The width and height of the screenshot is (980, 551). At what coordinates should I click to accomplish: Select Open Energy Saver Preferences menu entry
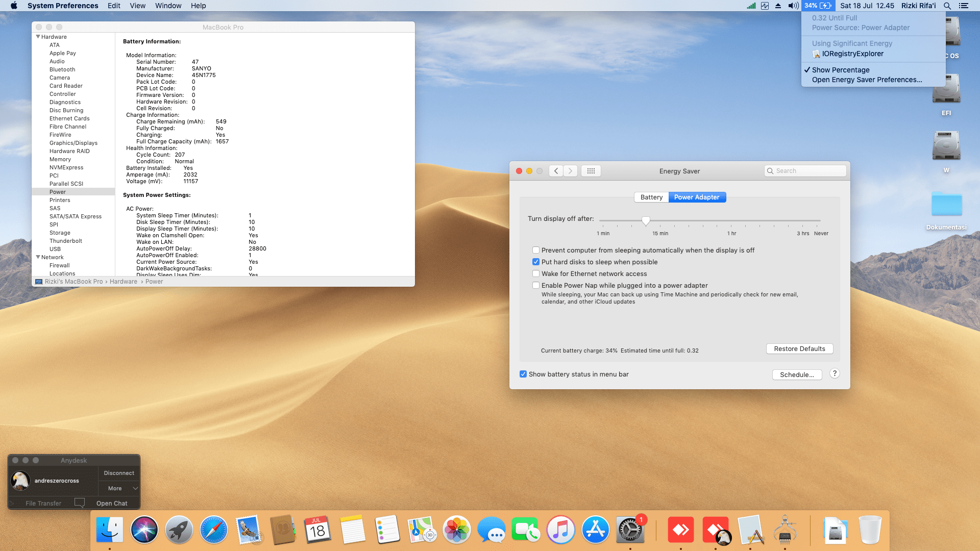[x=867, y=80]
